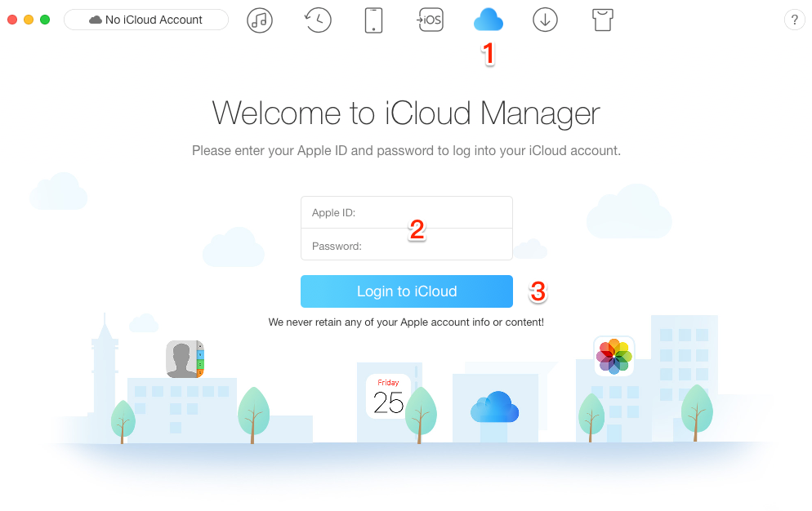
Task: Click the Contacts app icon illustration
Action: [185, 359]
